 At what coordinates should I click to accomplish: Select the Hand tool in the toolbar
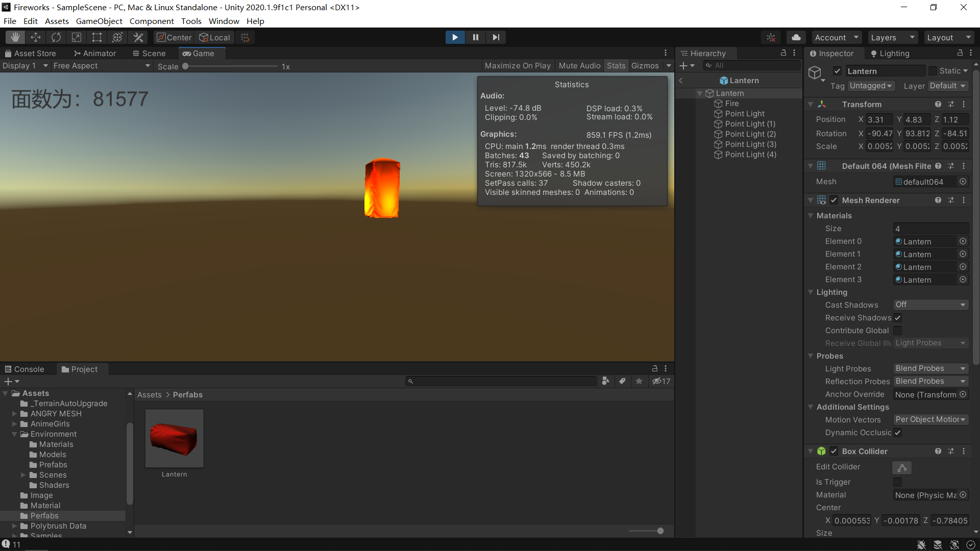tap(15, 37)
